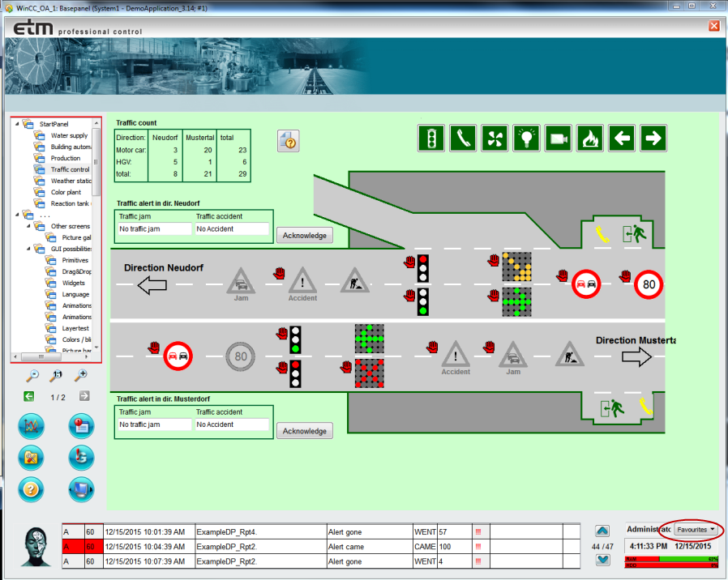
Task: Collapse the '. . .' tree node
Action: coord(17,215)
